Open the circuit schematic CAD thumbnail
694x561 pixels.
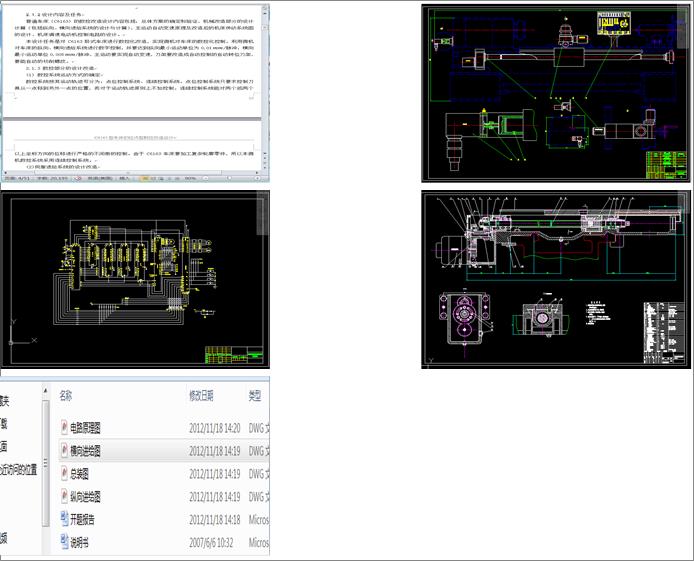click(x=135, y=280)
